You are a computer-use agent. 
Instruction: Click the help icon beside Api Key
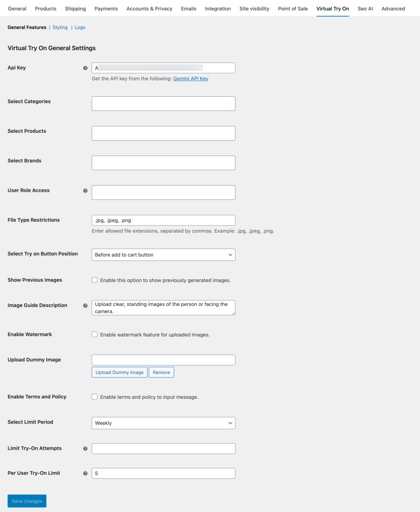point(85,68)
